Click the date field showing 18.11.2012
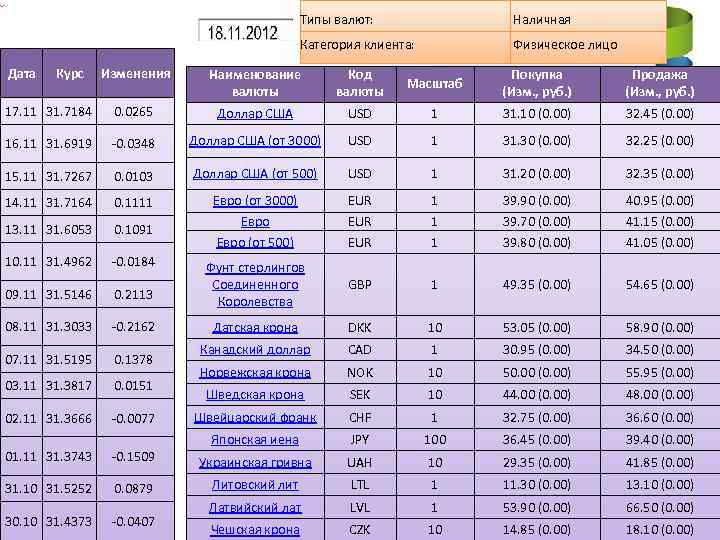Viewport: 720px width, 540px height. click(x=245, y=31)
